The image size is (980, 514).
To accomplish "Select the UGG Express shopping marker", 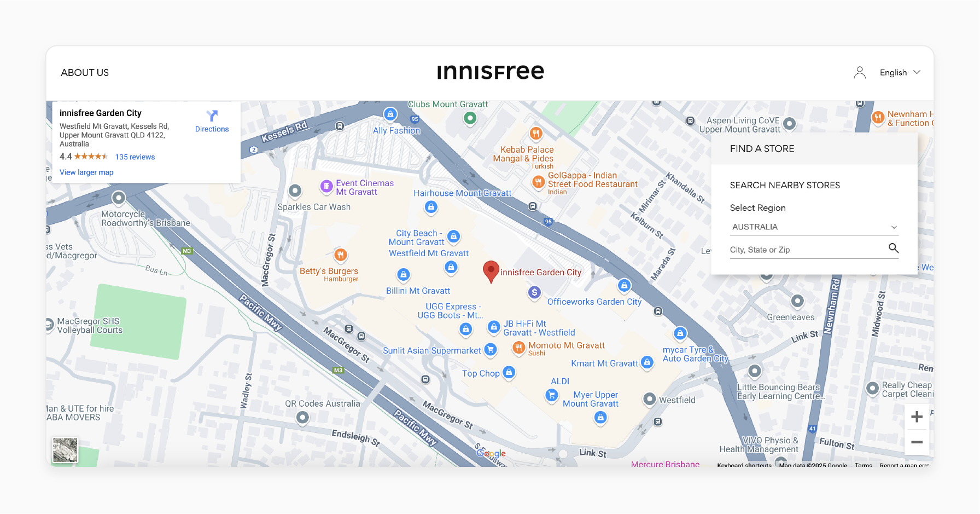I will [465, 329].
